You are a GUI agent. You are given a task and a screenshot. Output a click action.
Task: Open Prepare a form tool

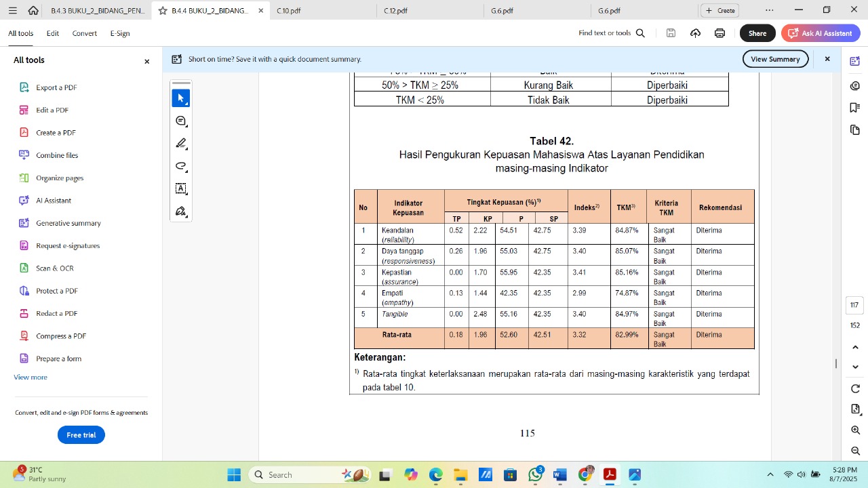coord(58,359)
